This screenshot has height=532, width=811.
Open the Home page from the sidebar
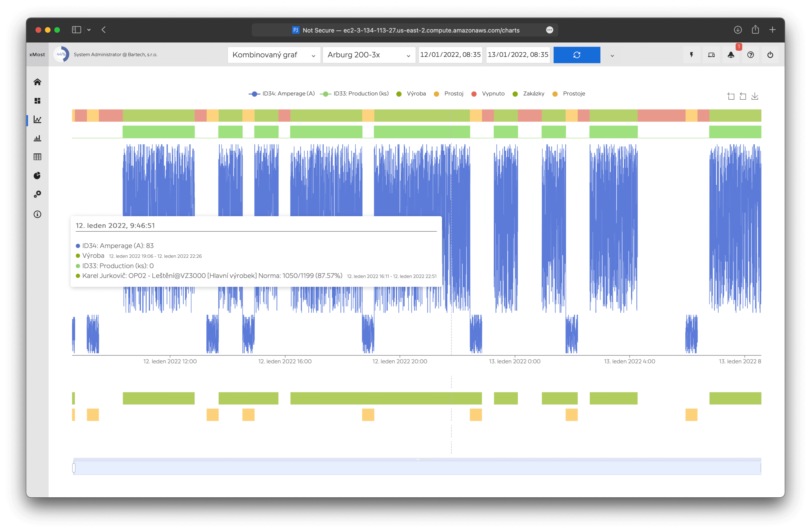(x=37, y=82)
